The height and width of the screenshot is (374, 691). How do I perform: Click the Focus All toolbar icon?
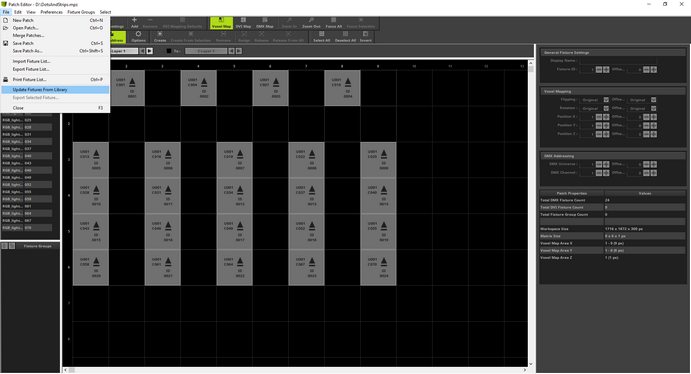click(334, 23)
